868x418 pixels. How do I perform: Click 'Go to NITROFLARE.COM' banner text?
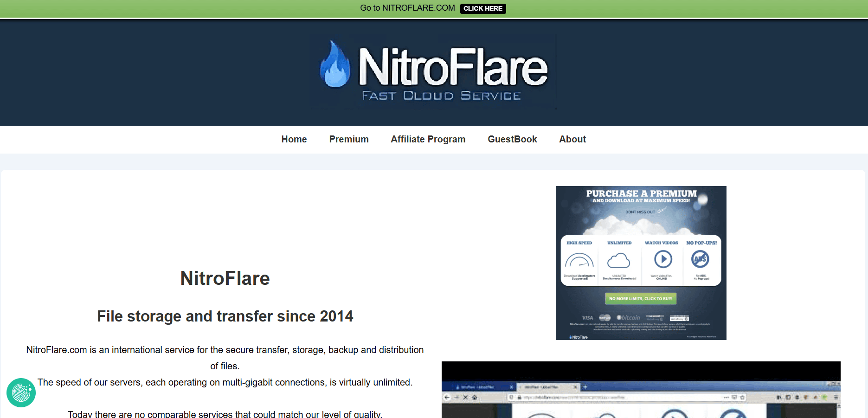pyautogui.click(x=407, y=8)
